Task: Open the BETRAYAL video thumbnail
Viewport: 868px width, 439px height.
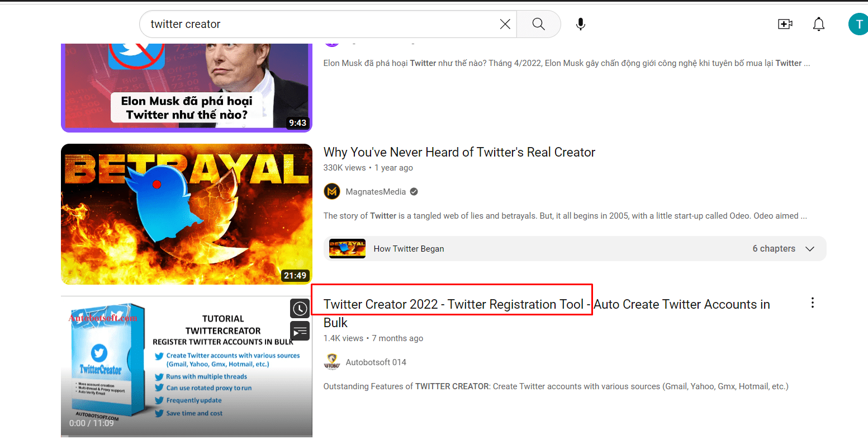Action: tap(186, 214)
